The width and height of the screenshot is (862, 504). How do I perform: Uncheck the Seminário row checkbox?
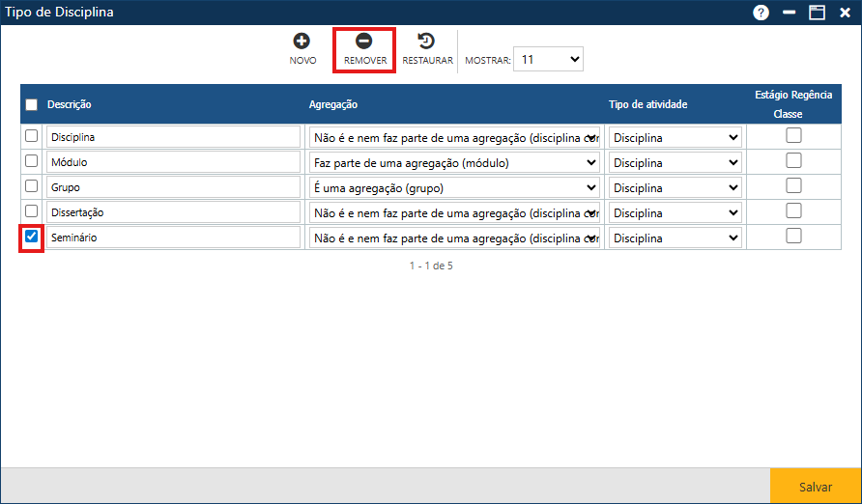click(31, 237)
